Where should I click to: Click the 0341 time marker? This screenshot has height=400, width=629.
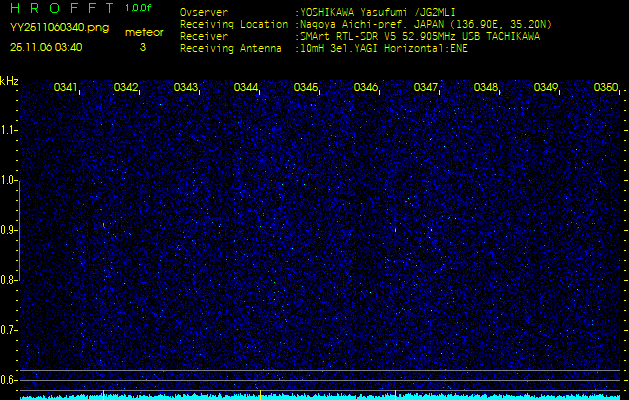pyautogui.click(x=66, y=88)
